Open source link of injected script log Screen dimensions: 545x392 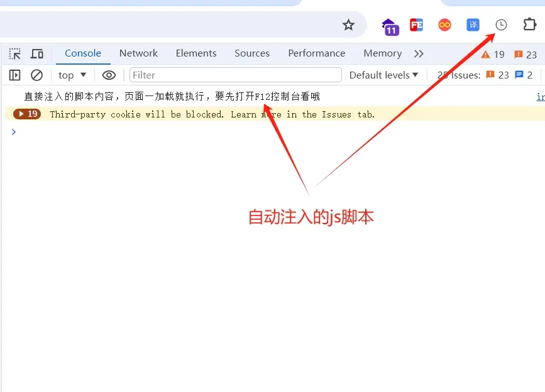click(x=541, y=97)
